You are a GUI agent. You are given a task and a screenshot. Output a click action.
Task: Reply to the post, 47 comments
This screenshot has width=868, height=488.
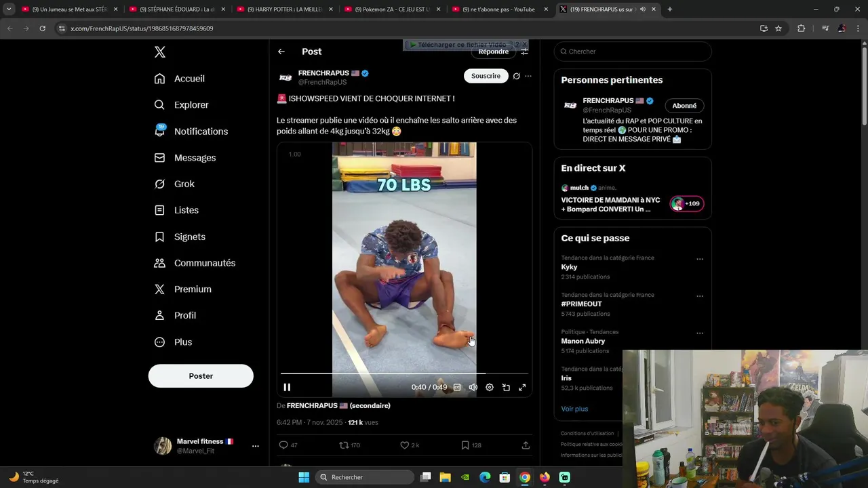coord(288,445)
